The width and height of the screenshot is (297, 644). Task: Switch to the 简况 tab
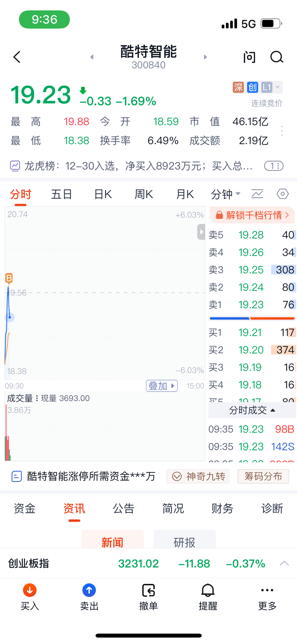[x=173, y=508]
